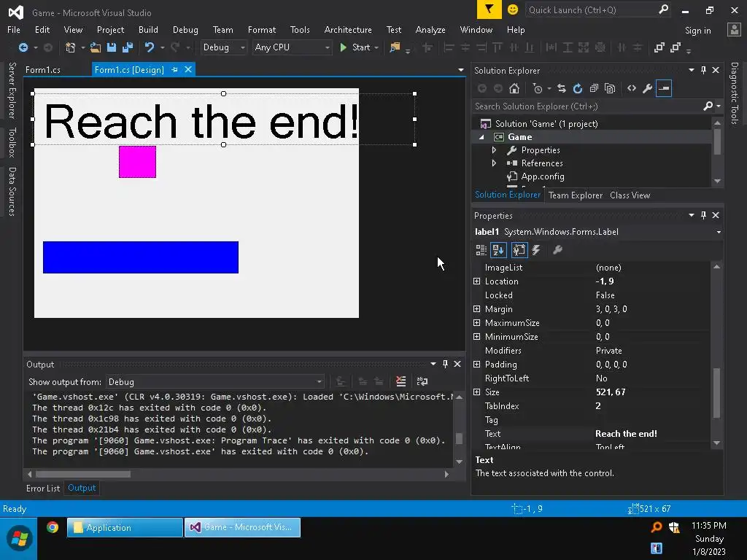The image size is (747, 560).
Task: Save the current file with the disk icon
Action: tap(112, 47)
